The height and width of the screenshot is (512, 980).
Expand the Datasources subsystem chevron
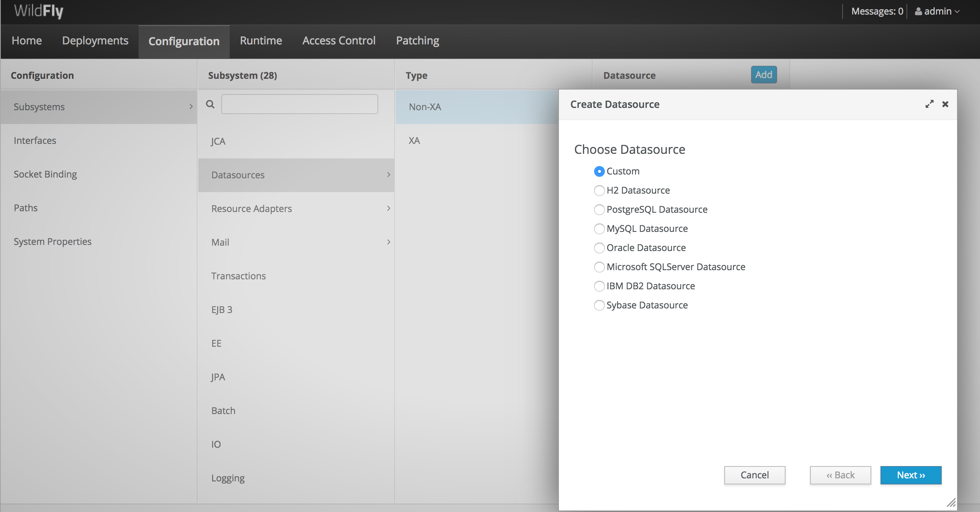coord(389,175)
